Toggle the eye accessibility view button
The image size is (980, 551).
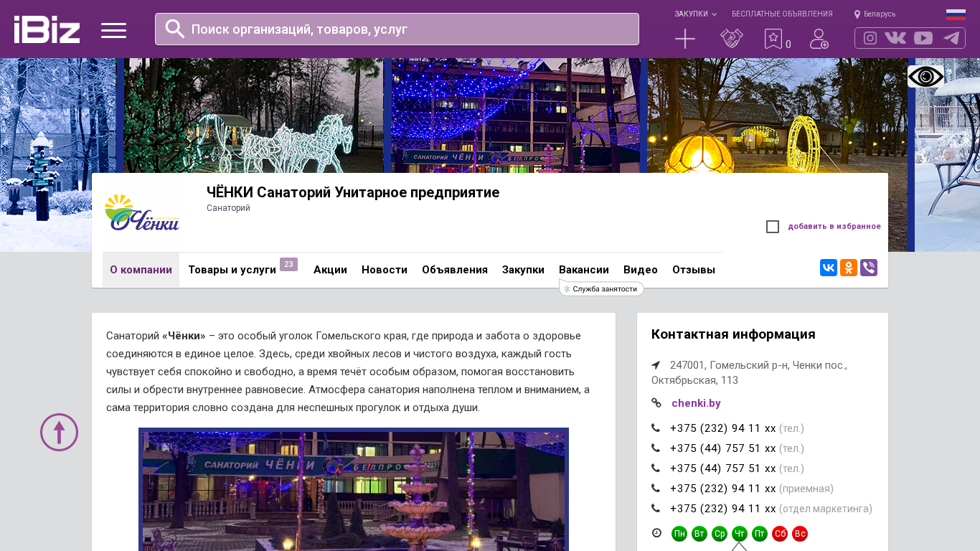[925, 76]
